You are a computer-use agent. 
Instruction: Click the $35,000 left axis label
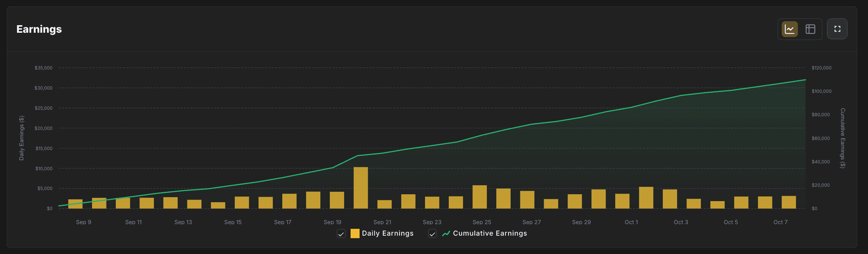44,68
